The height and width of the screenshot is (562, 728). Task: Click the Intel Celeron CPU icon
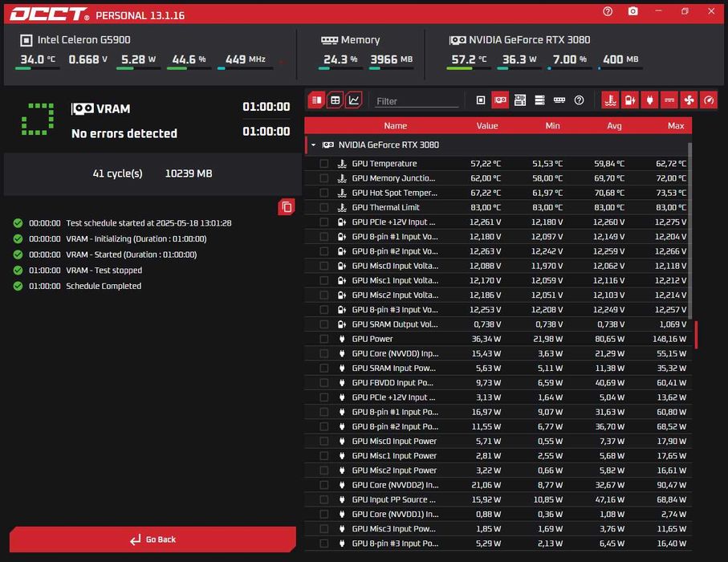(26, 40)
